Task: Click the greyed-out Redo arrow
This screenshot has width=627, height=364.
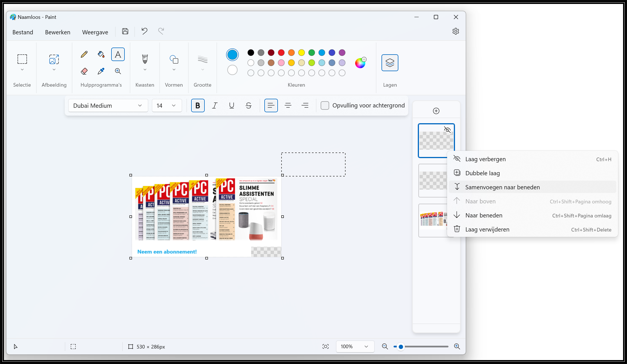Action: click(x=161, y=31)
